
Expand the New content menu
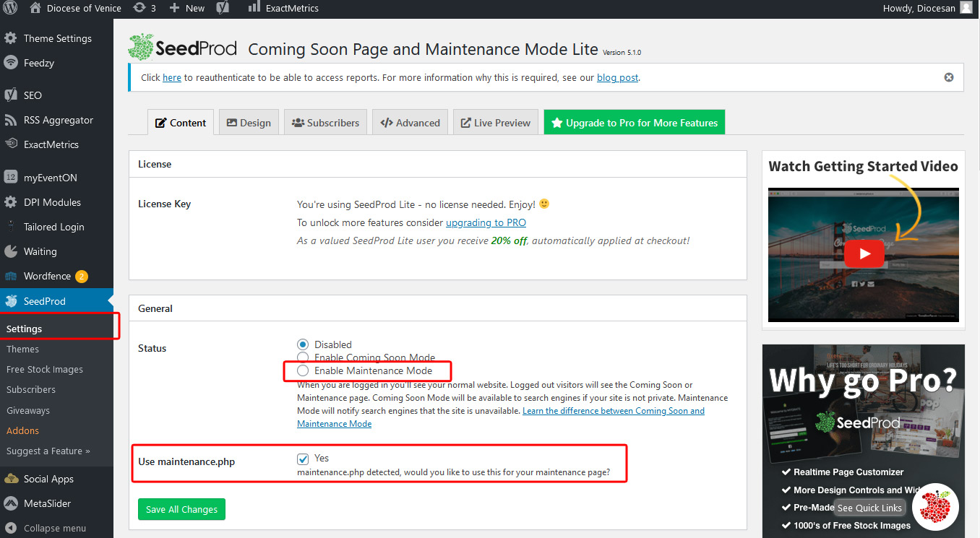[x=186, y=8]
